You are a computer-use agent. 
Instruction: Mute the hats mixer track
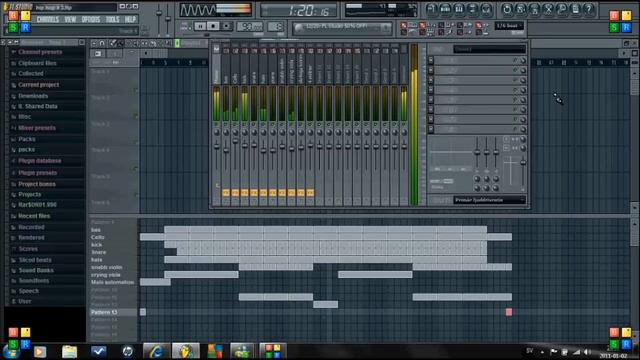(x=263, y=124)
